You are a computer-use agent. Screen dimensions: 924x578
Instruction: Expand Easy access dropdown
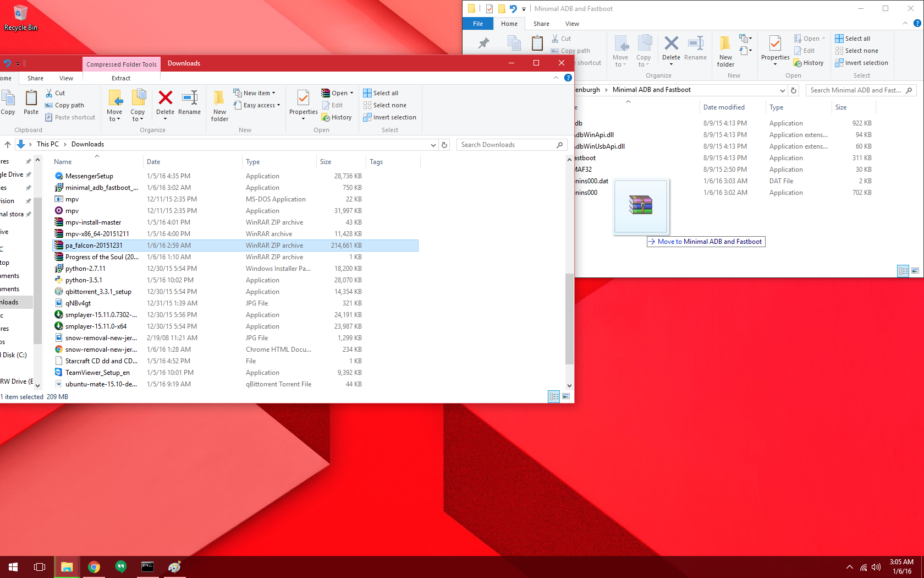point(278,105)
